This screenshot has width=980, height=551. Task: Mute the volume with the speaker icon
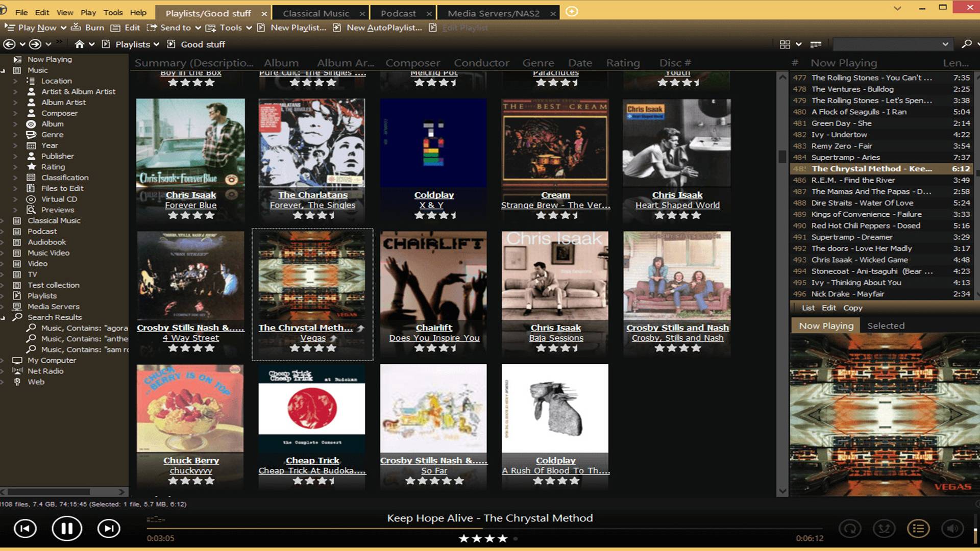click(952, 529)
